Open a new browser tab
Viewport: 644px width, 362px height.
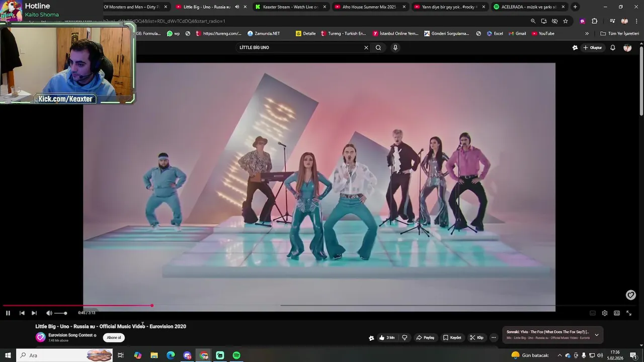[575, 7]
